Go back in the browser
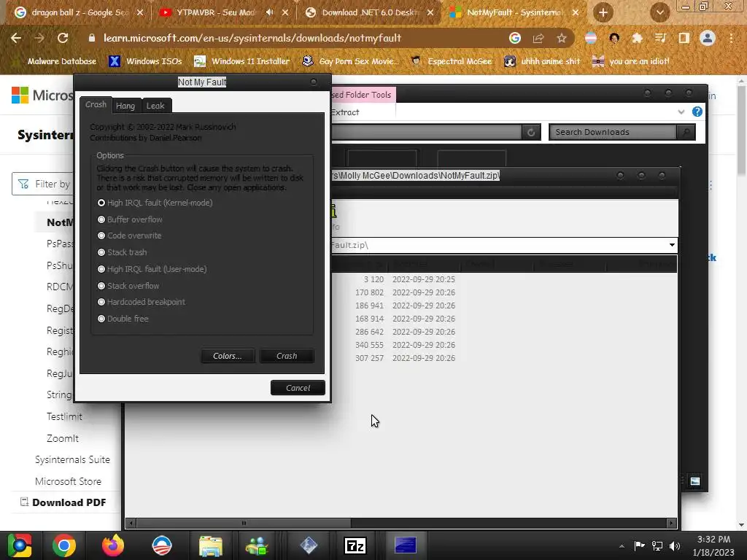 pos(16,38)
